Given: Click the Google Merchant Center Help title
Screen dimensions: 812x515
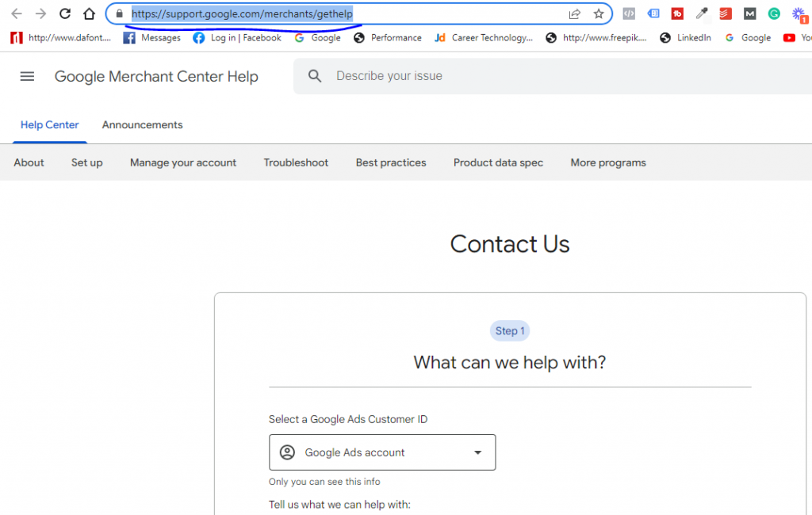Looking at the screenshot, I should click(x=156, y=77).
